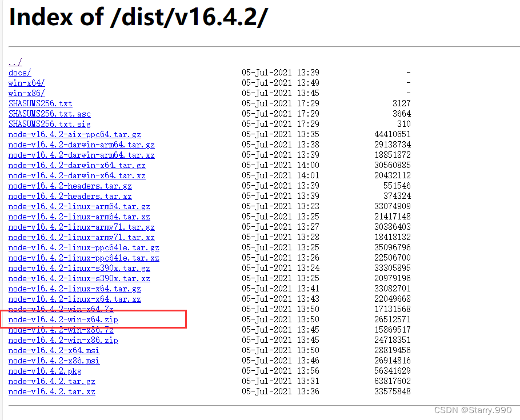Screen dimensions: 520x420
Task: Download node-v16.4.2-linux-x64.tar.xz
Action: (75, 299)
